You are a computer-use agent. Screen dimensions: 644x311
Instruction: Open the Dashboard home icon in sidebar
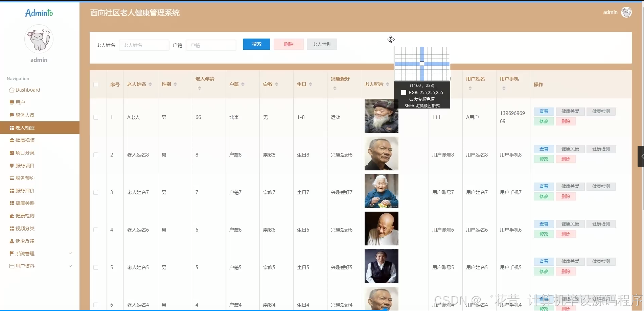[x=12, y=90]
